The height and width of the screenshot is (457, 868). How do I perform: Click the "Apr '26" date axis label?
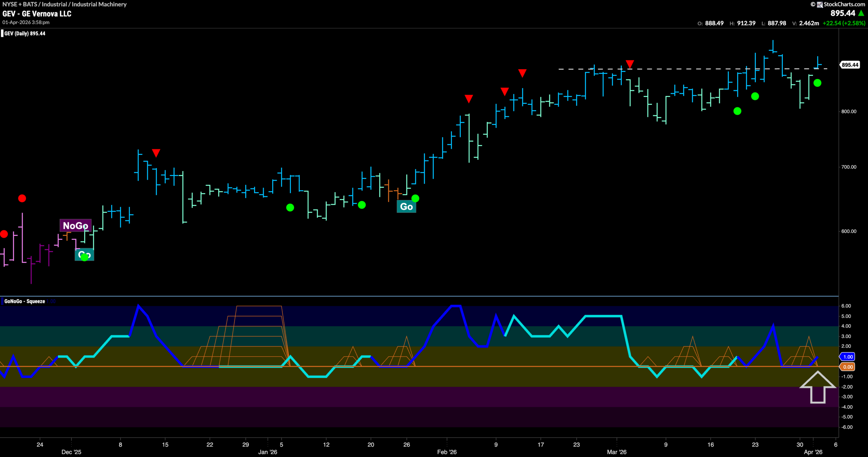tap(813, 452)
